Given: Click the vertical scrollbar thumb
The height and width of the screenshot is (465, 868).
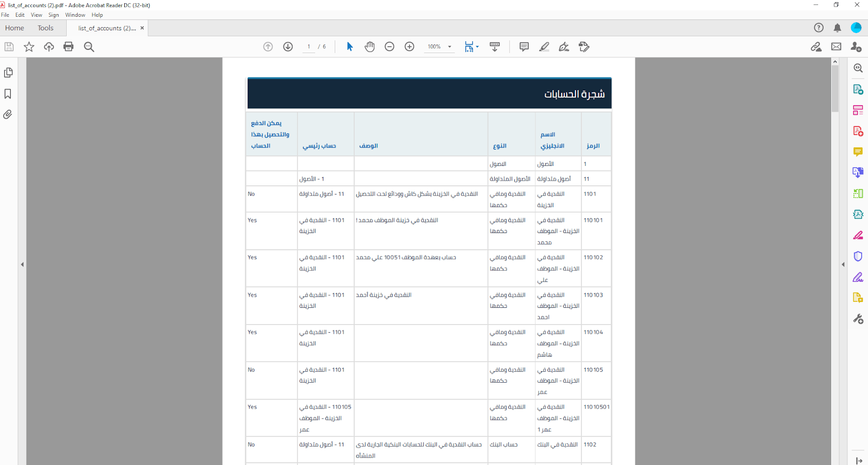Looking at the screenshot, I should [835, 88].
